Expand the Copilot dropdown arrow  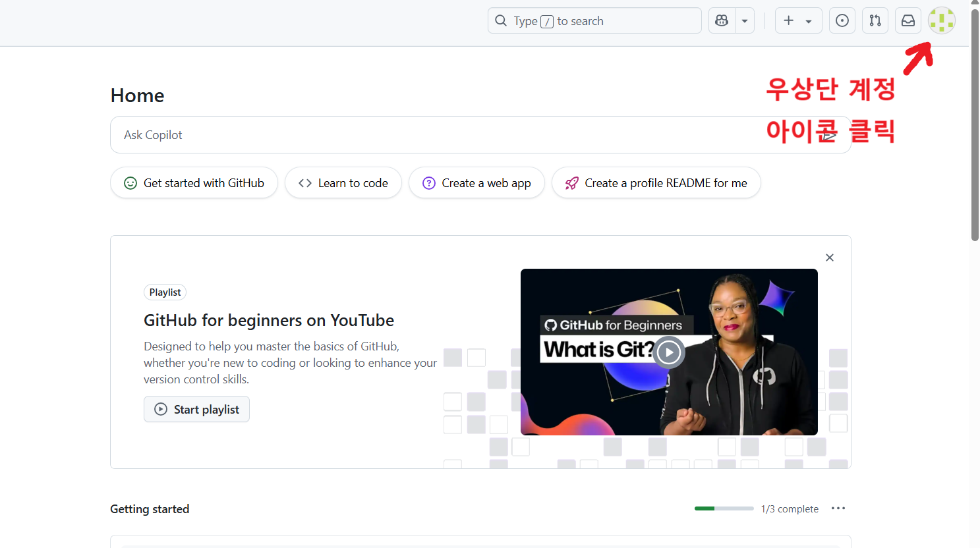pyautogui.click(x=745, y=20)
